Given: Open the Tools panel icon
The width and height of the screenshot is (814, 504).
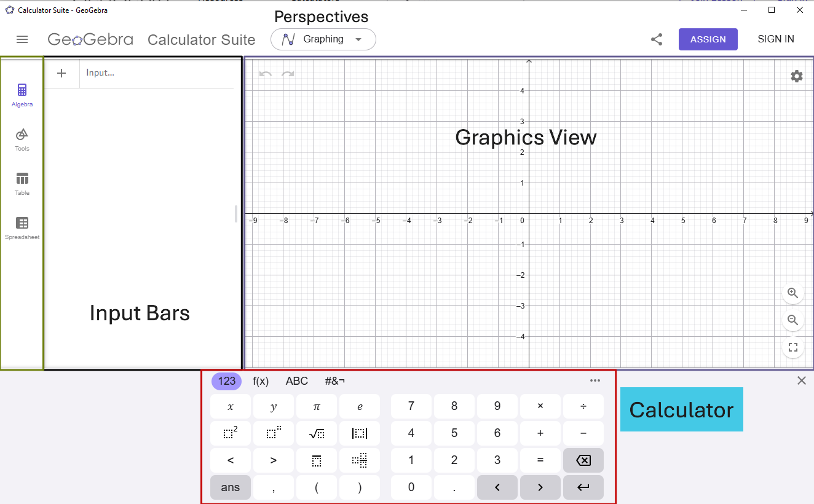Looking at the screenshot, I should pyautogui.click(x=22, y=136).
